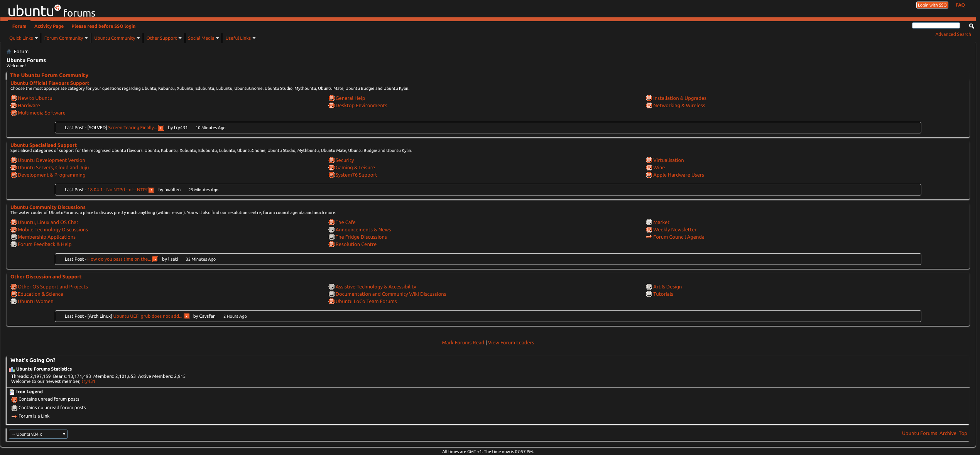Select the Forum menu item
The width and height of the screenshot is (980, 455).
[19, 26]
